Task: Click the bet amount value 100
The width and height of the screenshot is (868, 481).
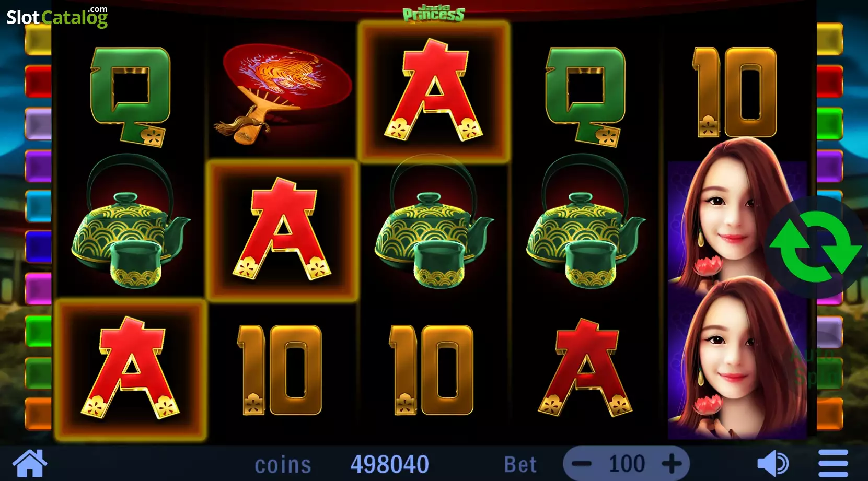Action: tap(627, 463)
